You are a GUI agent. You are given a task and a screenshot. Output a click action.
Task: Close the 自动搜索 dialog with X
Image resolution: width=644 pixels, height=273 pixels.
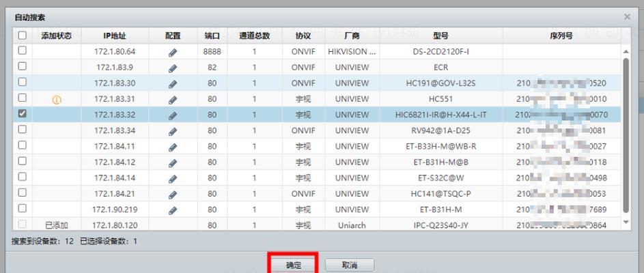627,17
